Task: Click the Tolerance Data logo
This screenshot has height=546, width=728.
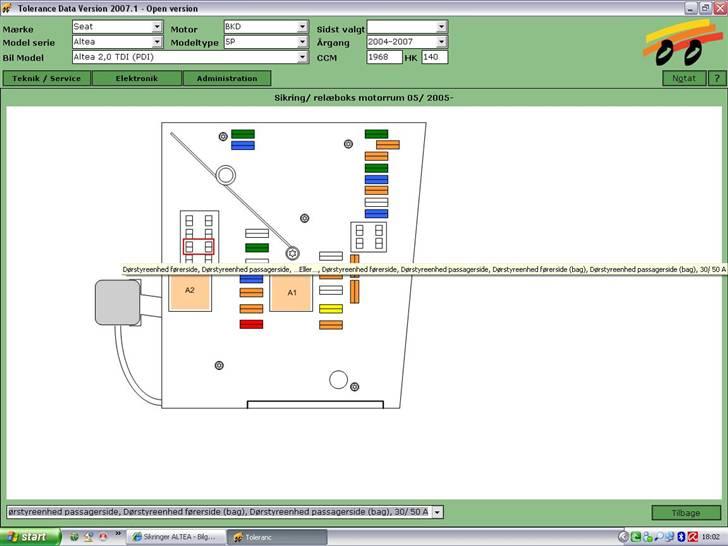Action: (x=683, y=42)
